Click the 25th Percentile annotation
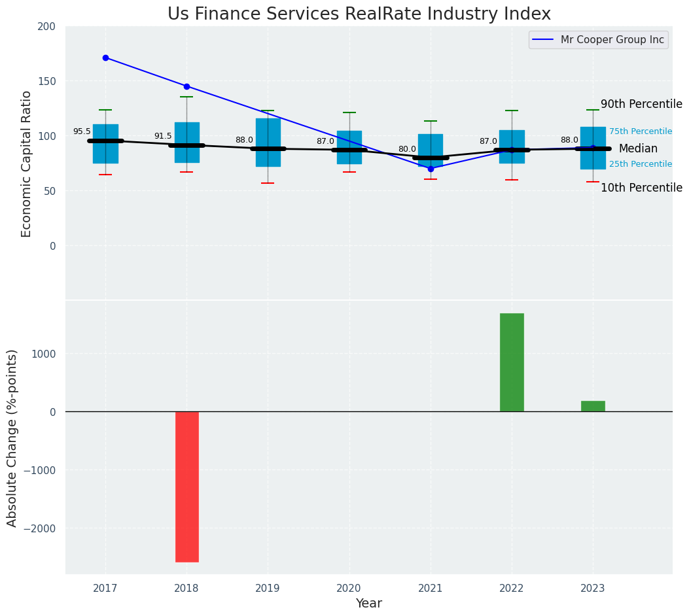Viewport: 689px width, 616px height. [x=641, y=163]
